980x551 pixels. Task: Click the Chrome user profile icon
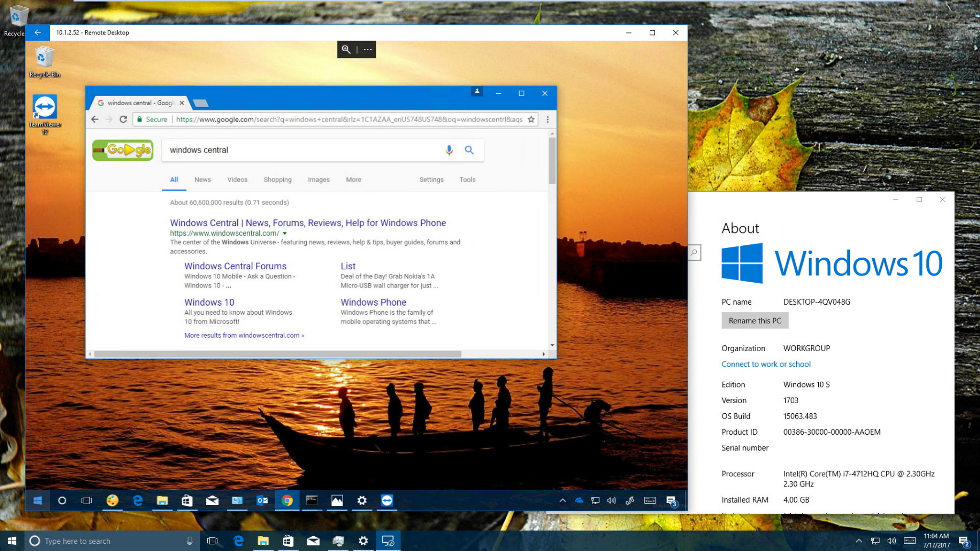[x=477, y=91]
